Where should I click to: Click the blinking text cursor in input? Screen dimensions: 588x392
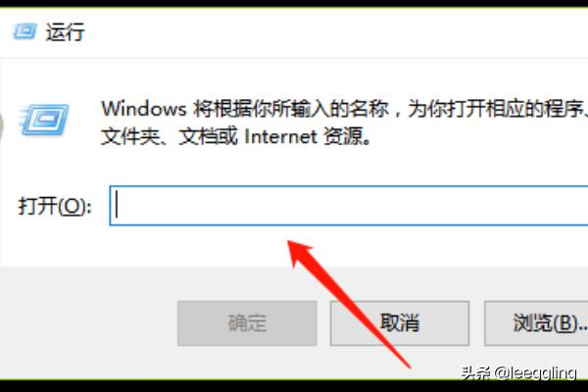117,205
